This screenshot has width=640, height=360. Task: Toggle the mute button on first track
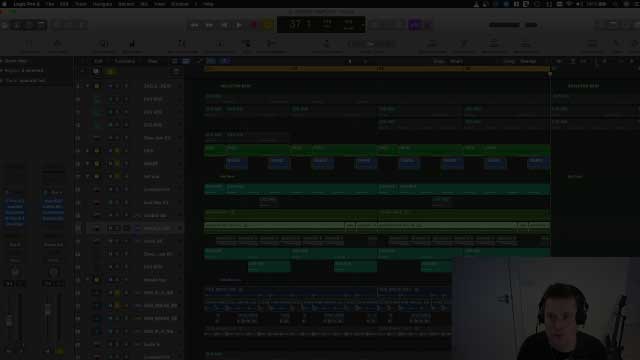pos(110,86)
